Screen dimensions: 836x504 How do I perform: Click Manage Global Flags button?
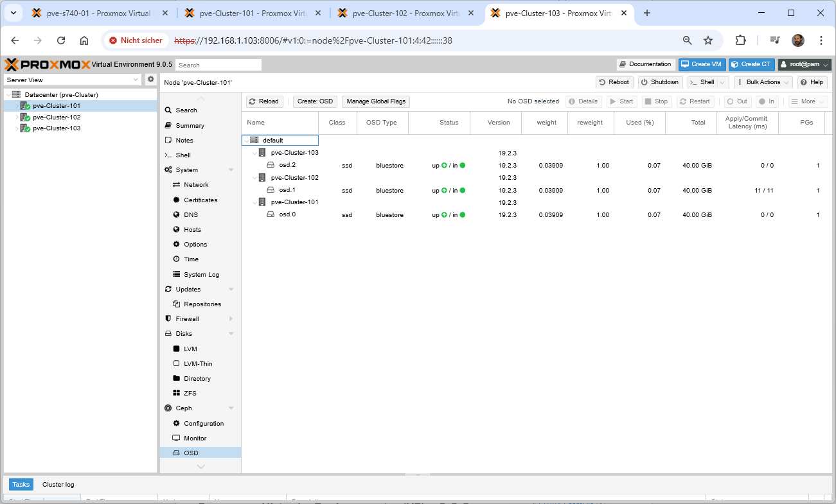point(376,101)
